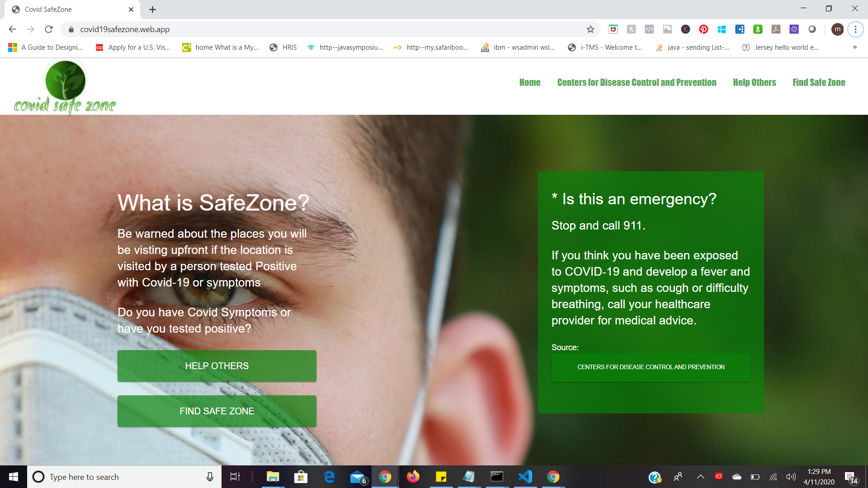
Task: Switch to Firefox in the taskbar
Action: click(413, 477)
